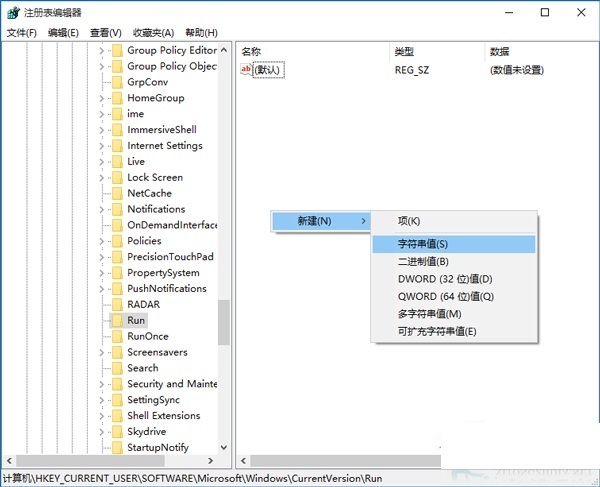The height and width of the screenshot is (487, 600).
Task: Click the Search folder icon
Action: pyautogui.click(x=117, y=368)
